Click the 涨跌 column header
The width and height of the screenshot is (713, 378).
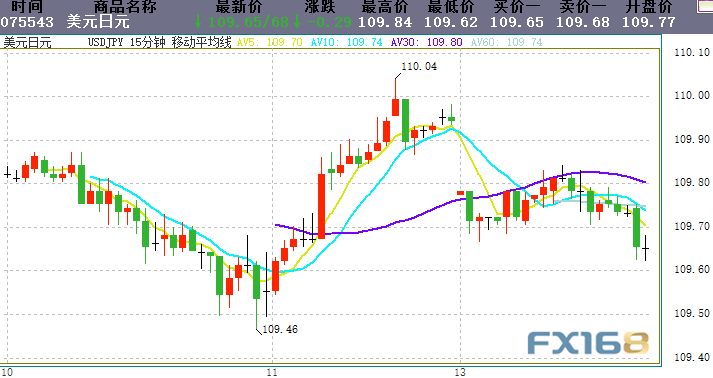pos(320,7)
